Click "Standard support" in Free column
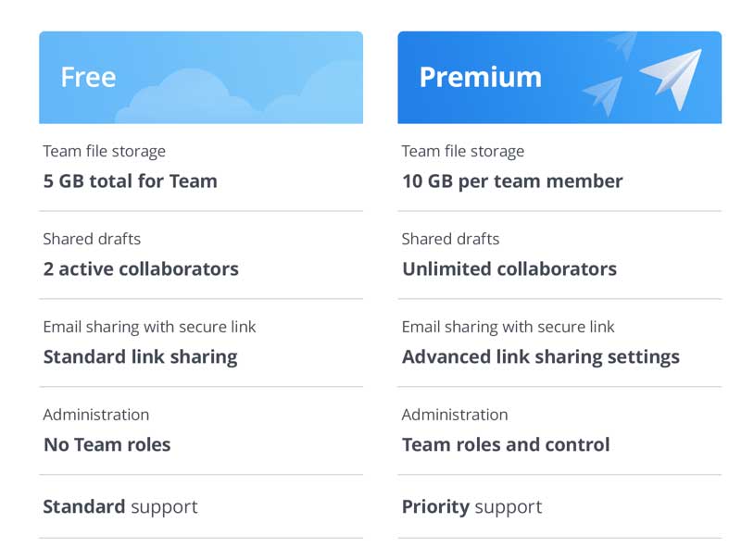754x560 pixels. point(120,507)
